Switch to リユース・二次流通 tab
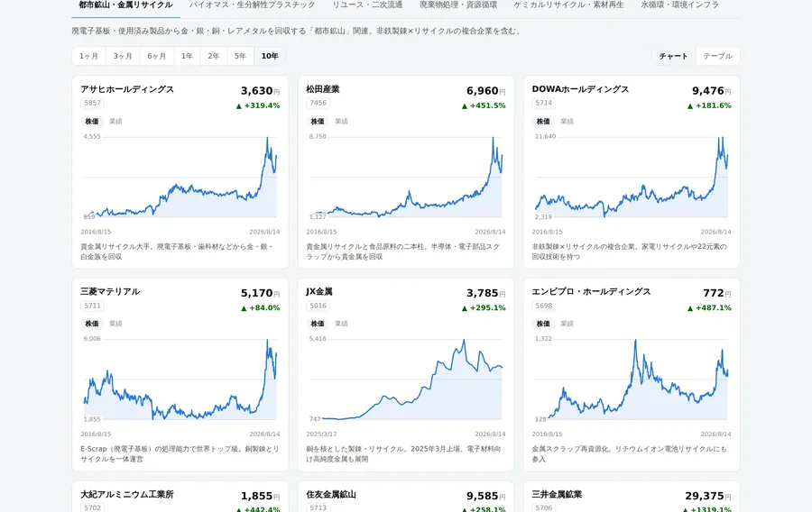812x512 pixels. click(367, 5)
